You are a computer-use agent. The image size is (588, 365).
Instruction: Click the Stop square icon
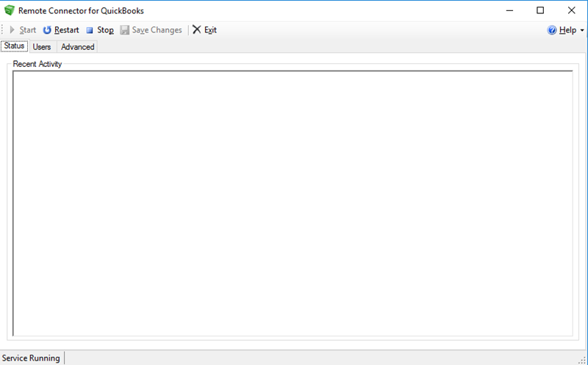click(x=90, y=30)
